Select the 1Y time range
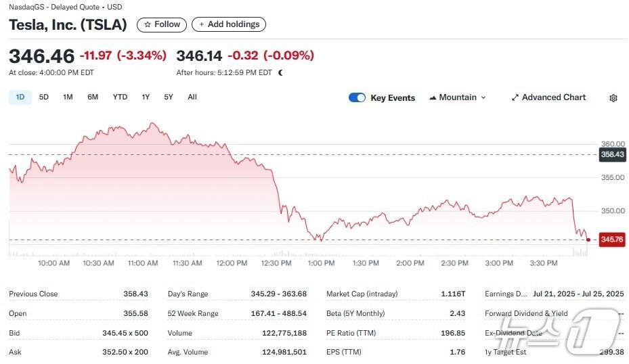The height and width of the screenshot is (364, 629). point(146,97)
